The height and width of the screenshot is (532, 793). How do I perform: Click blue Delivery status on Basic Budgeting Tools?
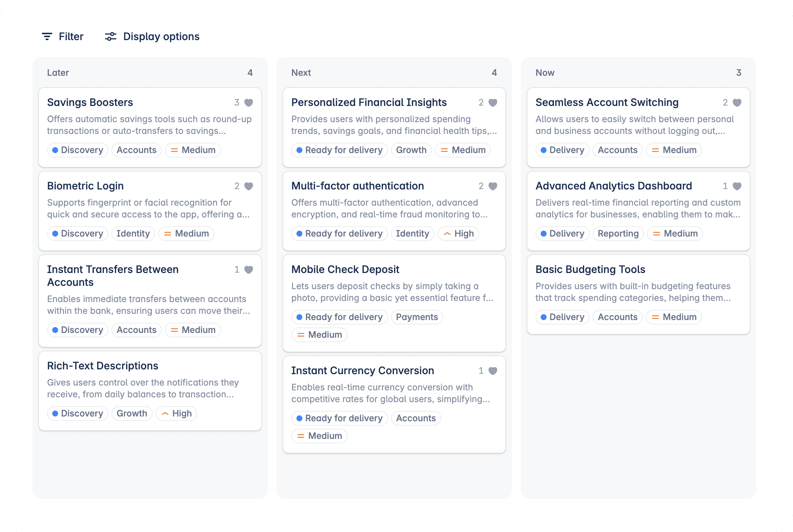click(x=562, y=317)
